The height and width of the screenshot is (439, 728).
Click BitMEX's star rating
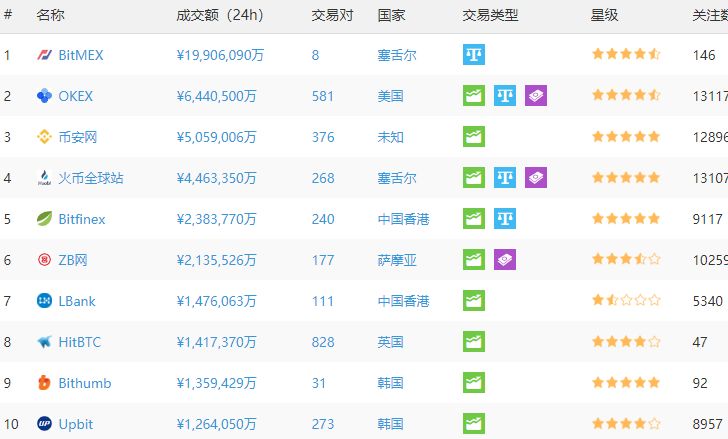point(626,54)
